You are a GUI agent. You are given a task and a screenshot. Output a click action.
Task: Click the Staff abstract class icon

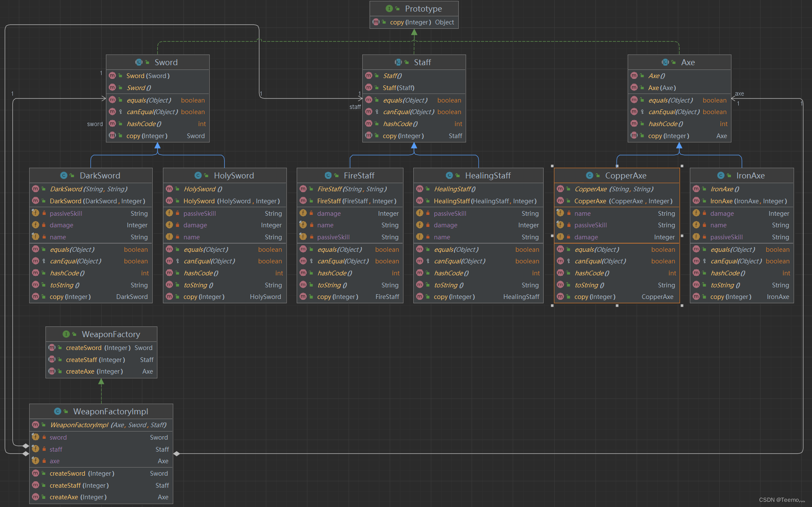pos(398,62)
